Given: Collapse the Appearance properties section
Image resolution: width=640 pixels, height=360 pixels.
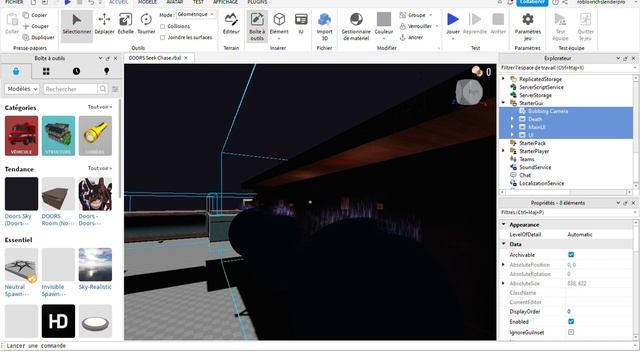Looking at the screenshot, I should [504, 224].
